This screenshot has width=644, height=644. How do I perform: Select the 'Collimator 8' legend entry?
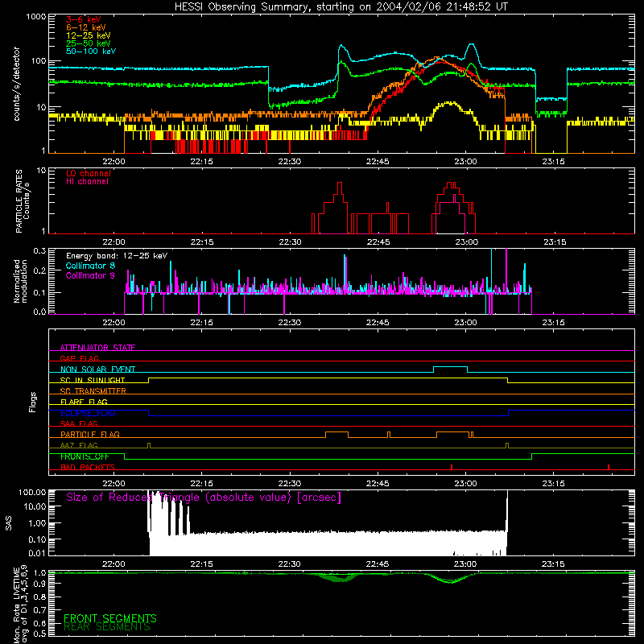(90, 266)
